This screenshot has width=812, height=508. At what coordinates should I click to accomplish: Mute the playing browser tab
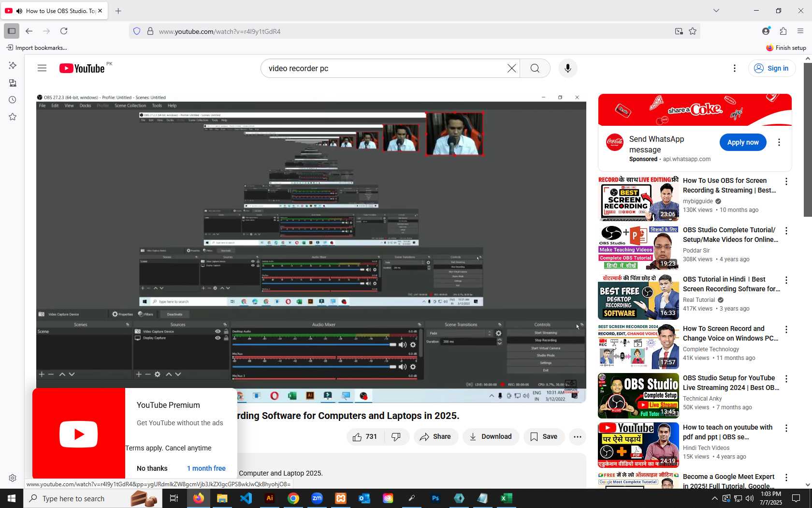[x=19, y=11]
